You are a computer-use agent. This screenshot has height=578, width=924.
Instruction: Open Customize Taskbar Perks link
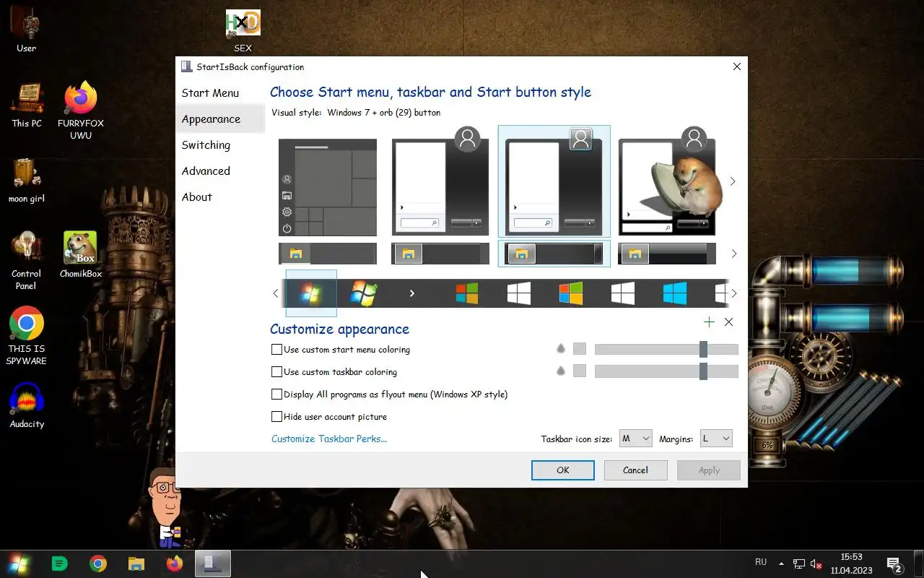(329, 439)
